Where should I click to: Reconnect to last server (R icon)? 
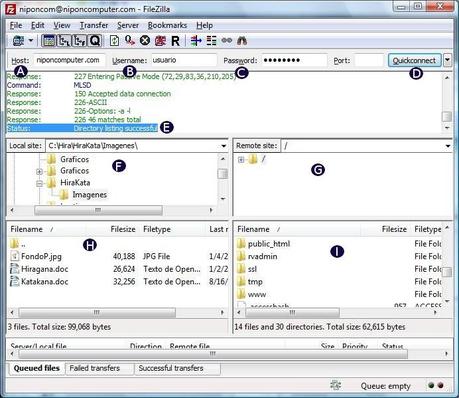pyautogui.click(x=175, y=41)
